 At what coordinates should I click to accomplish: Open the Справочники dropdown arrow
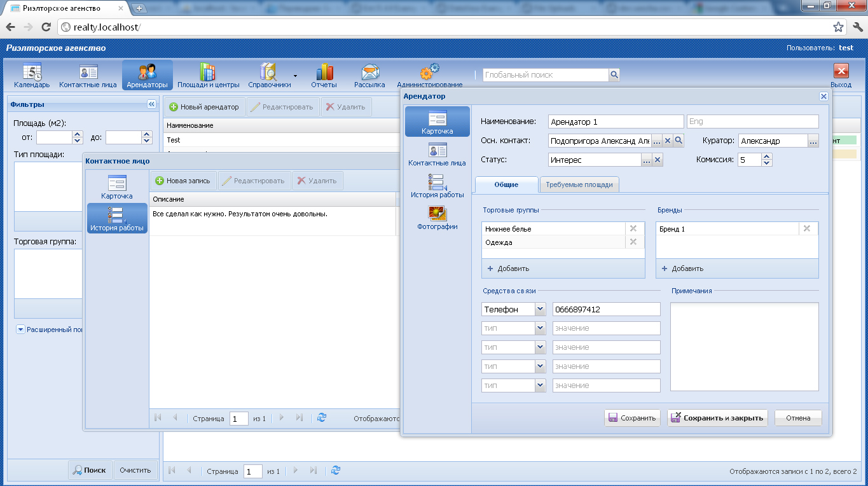pos(295,76)
